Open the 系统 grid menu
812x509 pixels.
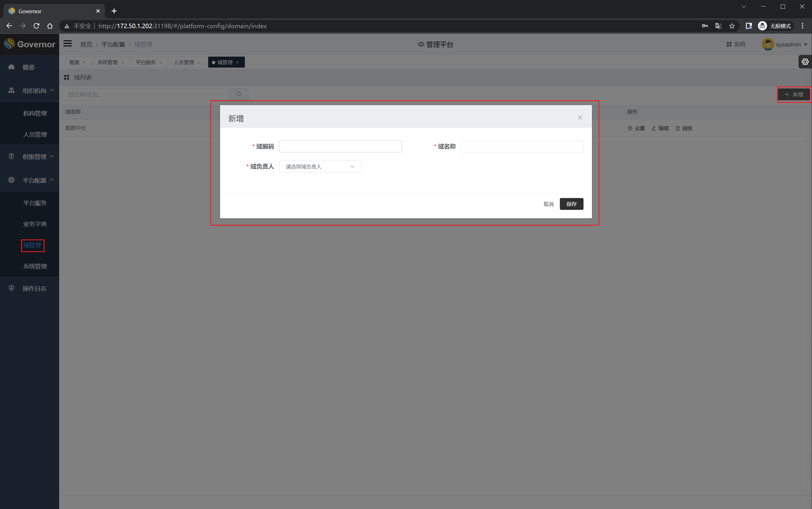click(736, 45)
